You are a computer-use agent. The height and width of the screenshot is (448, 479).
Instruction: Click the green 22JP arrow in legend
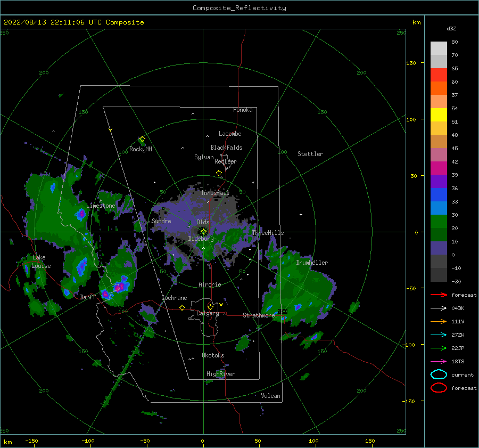tap(439, 348)
